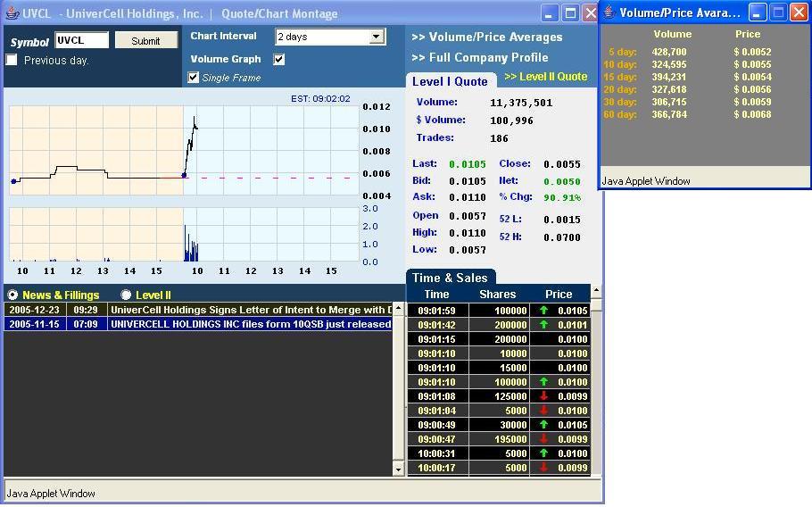Viewport: 812px width, 507px height.
Task: Select the News & Fillings radio button
Action: pos(12,295)
